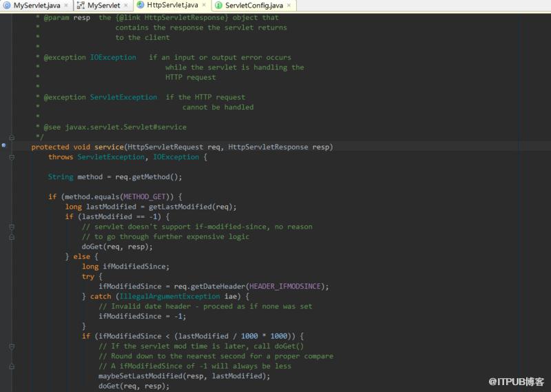The image size is (551, 392).
Task: Click 'IOException' in the throws clause
Action: click(x=176, y=157)
